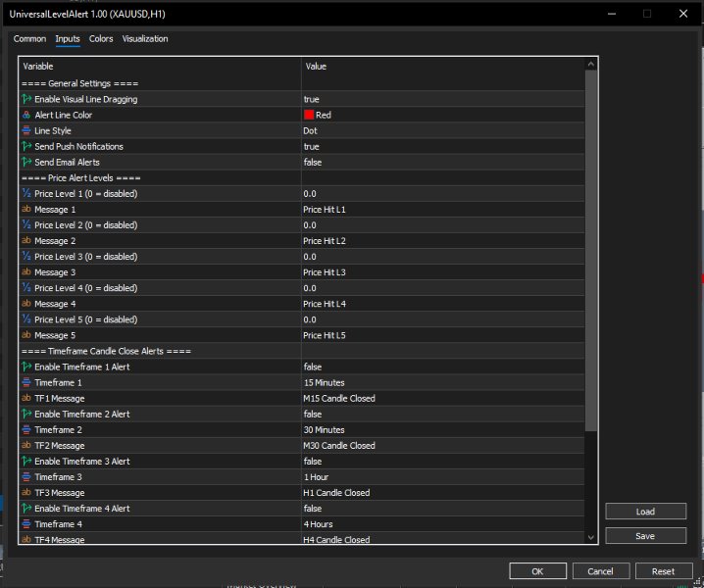Click the string icon beside Message 5
Viewport: 704px width, 588px height.
(x=26, y=335)
